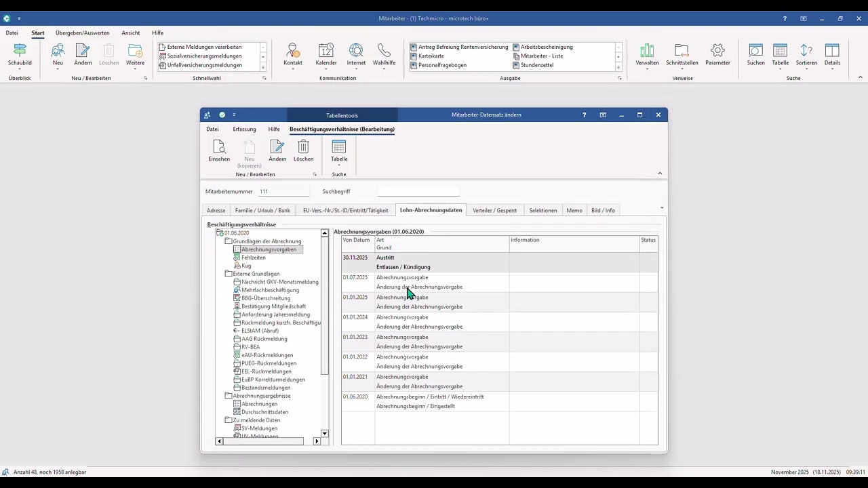868x488 pixels.
Task: Click the main window help icon
Action: (x=785, y=18)
